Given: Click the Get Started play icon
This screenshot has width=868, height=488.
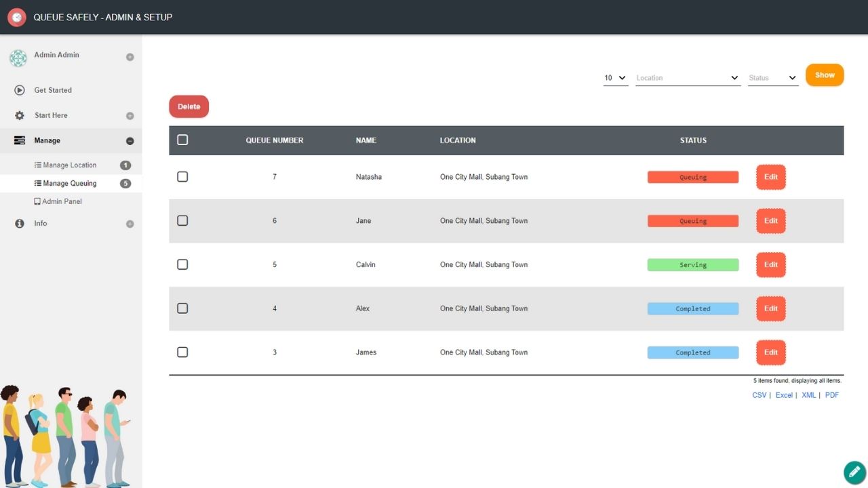Looking at the screenshot, I should [20, 90].
